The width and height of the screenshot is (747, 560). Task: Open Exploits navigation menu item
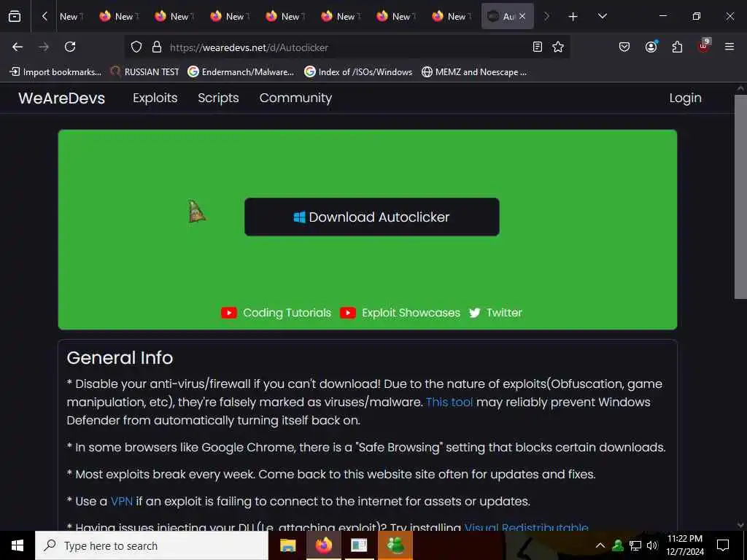click(x=155, y=98)
